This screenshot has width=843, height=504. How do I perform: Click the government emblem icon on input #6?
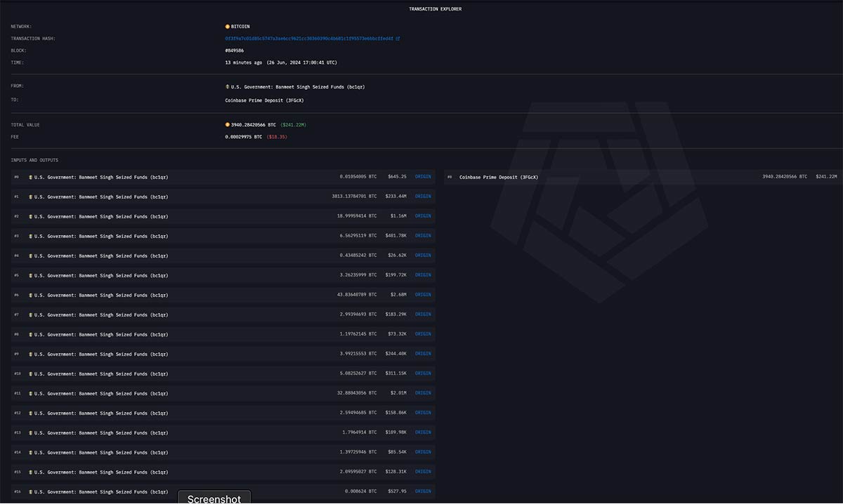pos(31,295)
